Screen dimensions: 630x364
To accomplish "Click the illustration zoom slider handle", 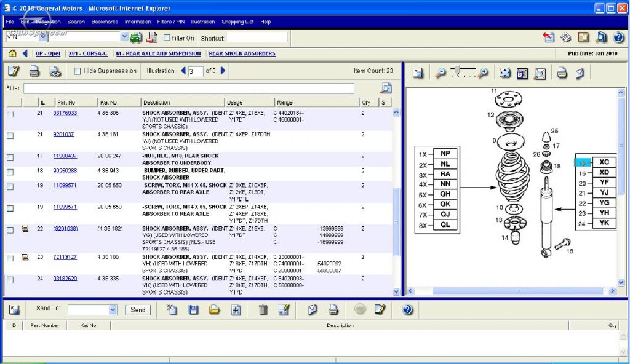I will [x=457, y=70].
